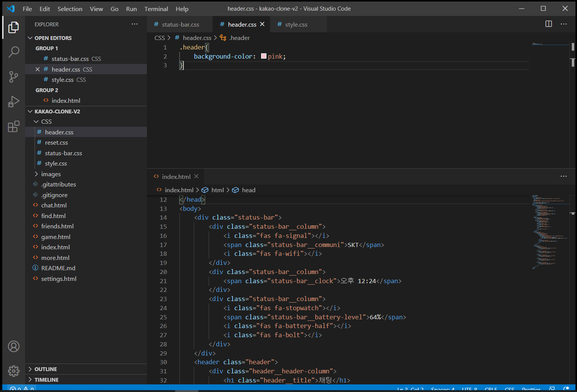Image resolution: width=577 pixels, height=392 pixels.
Task: Open README.md in the explorer
Action: click(86, 268)
